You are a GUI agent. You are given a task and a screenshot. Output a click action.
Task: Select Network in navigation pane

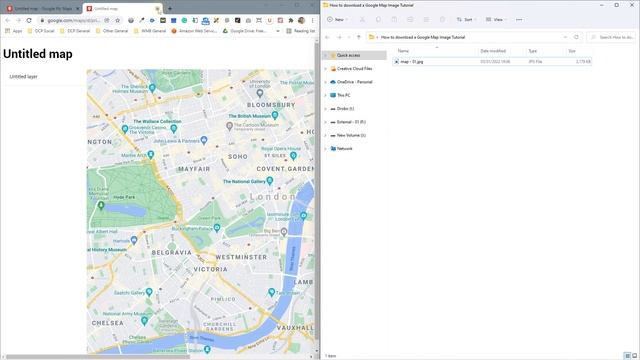point(344,149)
